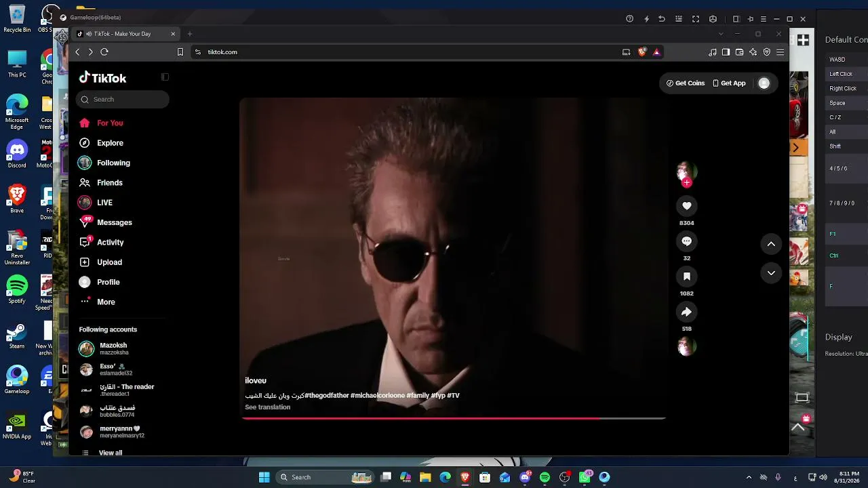Toggle the browser sidebar panel
This screenshot has width=868, height=488.
coord(726,52)
